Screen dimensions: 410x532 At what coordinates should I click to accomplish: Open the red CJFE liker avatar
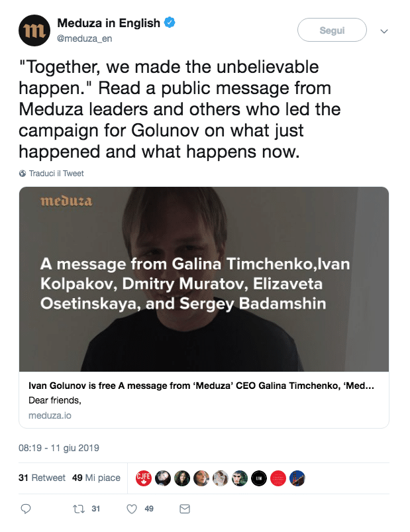[143, 478]
